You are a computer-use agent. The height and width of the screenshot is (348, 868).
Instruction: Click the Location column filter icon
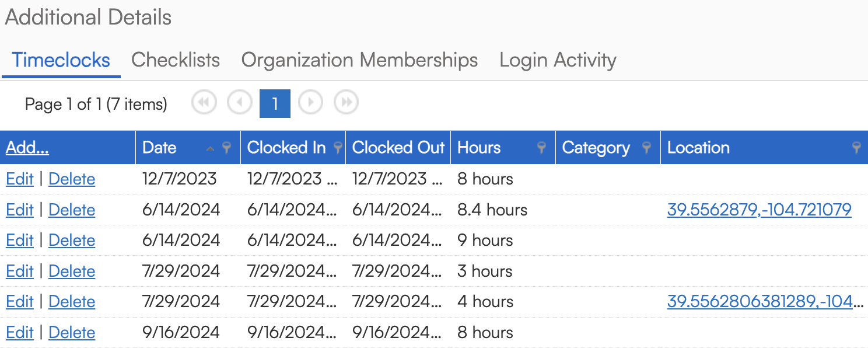click(856, 148)
